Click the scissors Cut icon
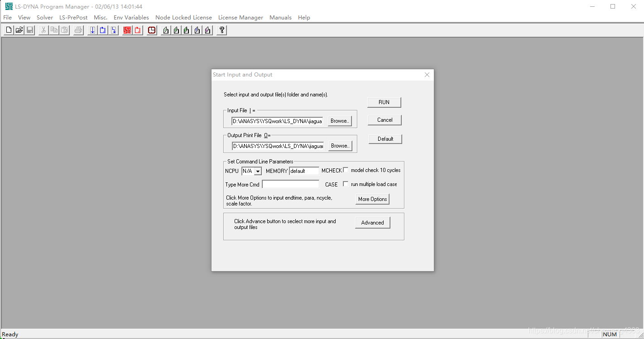The image size is (644, 339). coord(43,30)
